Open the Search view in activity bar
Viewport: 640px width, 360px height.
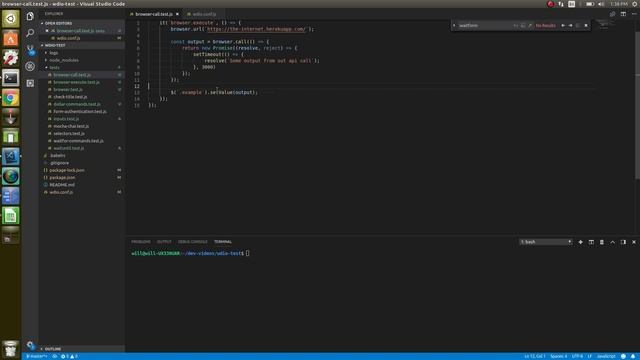[30, 33]
